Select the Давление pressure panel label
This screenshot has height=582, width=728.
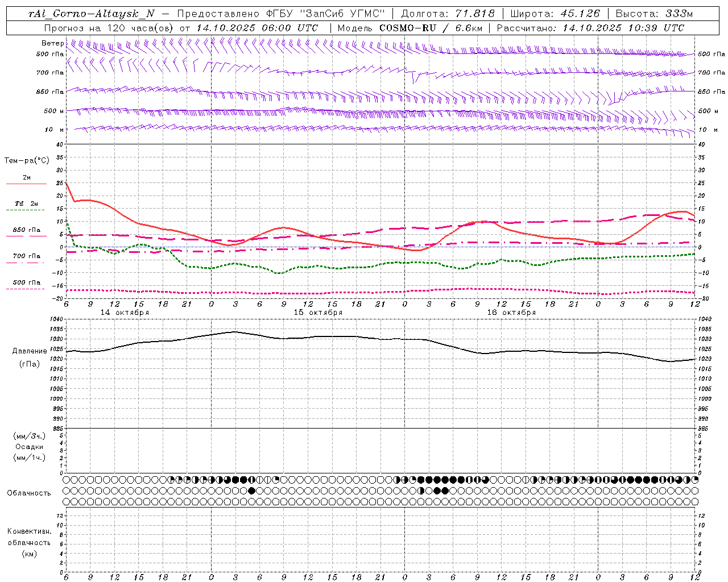pos(30,351)
